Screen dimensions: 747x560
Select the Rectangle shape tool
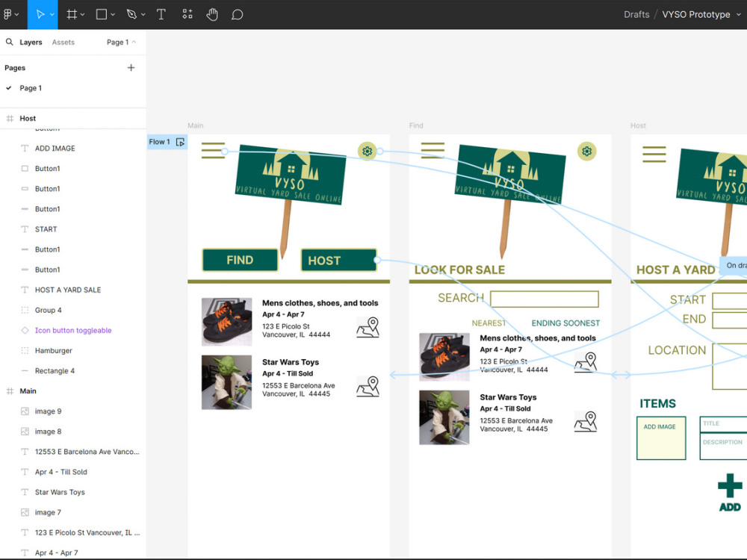[x=102, y=14]
